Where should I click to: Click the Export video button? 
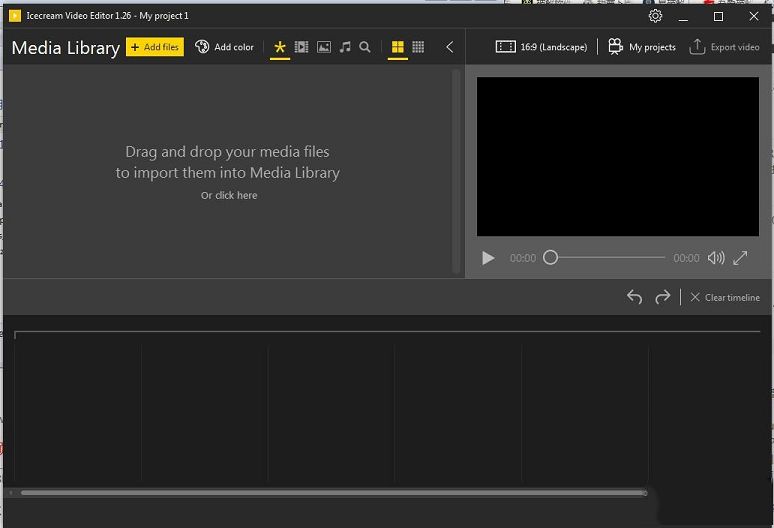(x=725, y=47)
